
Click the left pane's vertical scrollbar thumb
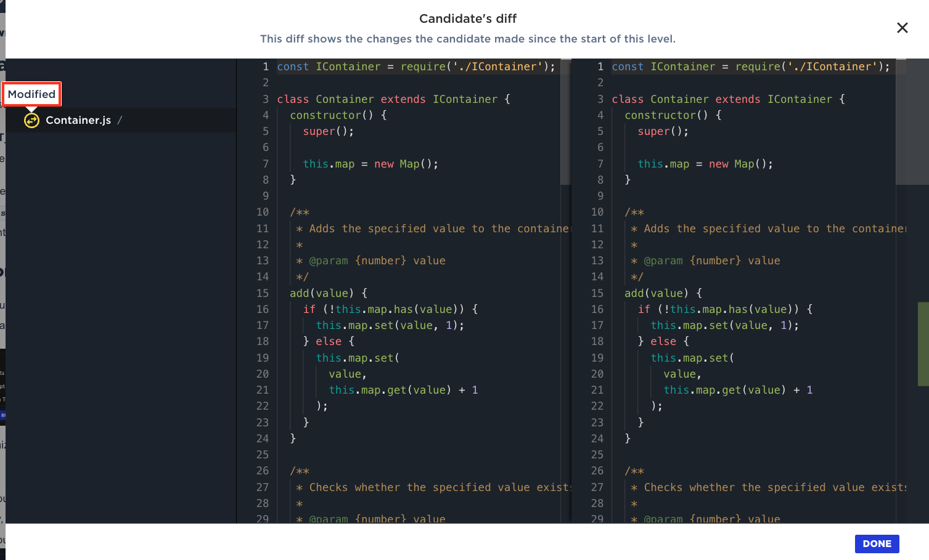coord(565,122)
